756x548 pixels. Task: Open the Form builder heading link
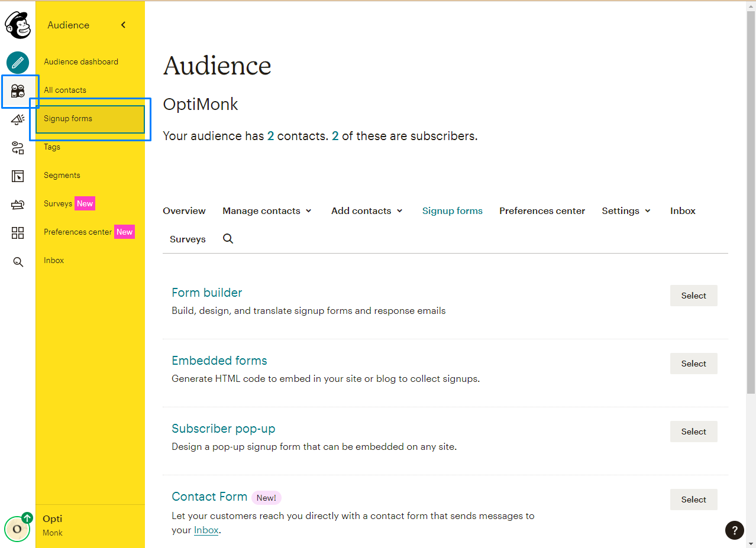pyautogui.click(x=207, y=293)
